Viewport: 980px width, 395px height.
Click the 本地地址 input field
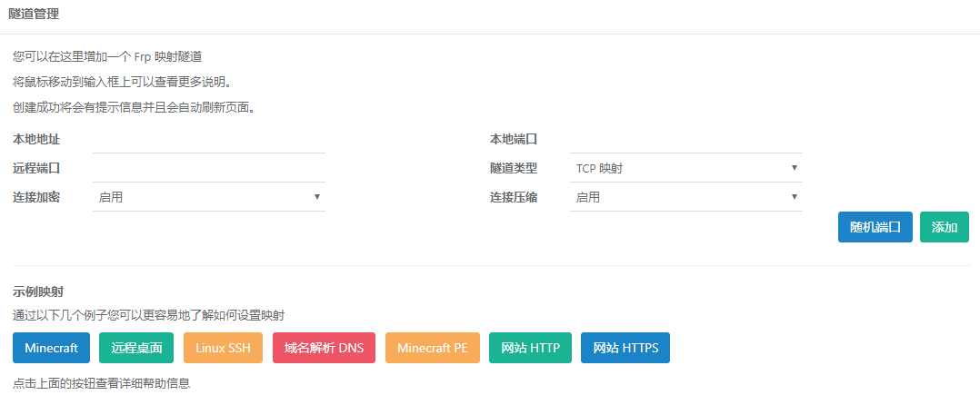[208, 140]
